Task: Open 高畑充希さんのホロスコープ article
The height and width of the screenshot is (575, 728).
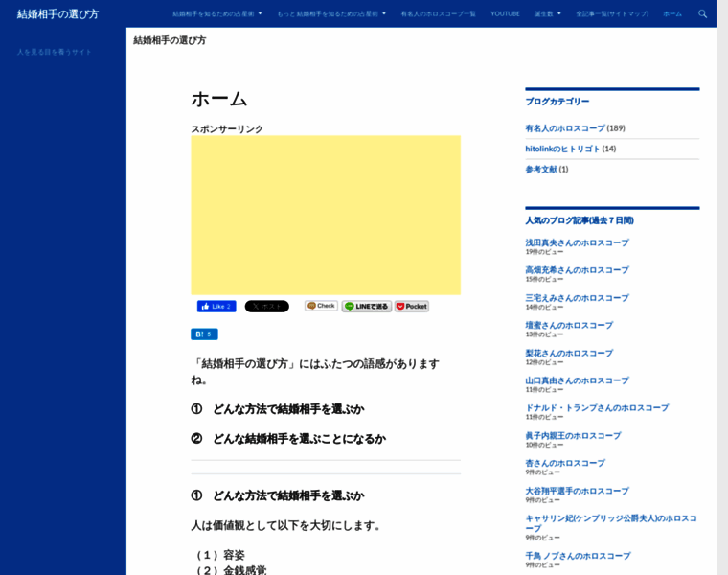Action: pyautogui.click(x=577, y=270)
